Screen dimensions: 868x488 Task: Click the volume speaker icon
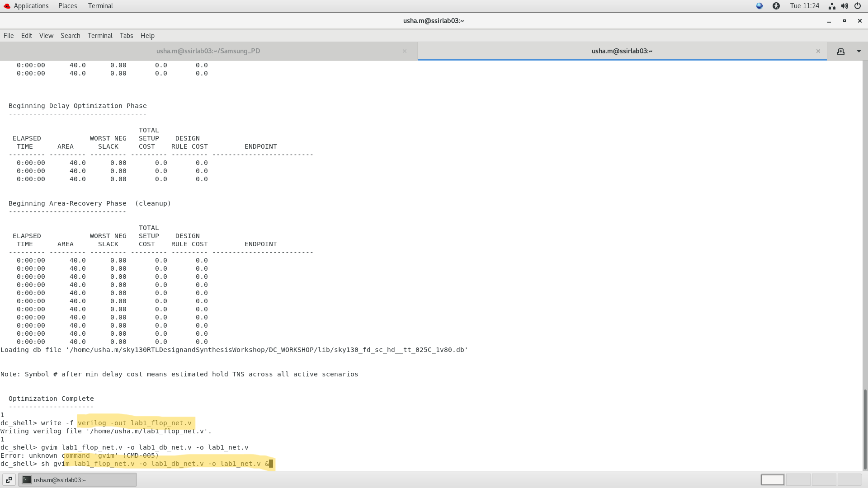click(844, 6)
